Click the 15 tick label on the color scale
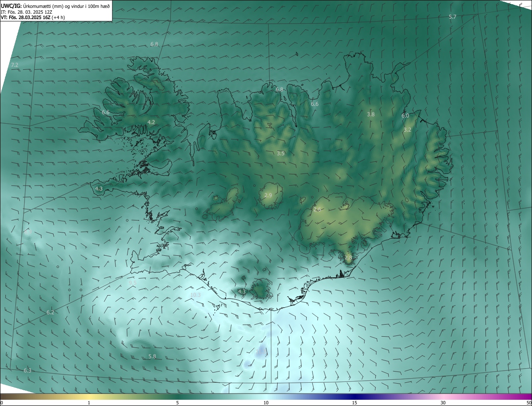532x406 pixels. coord(355,403)
